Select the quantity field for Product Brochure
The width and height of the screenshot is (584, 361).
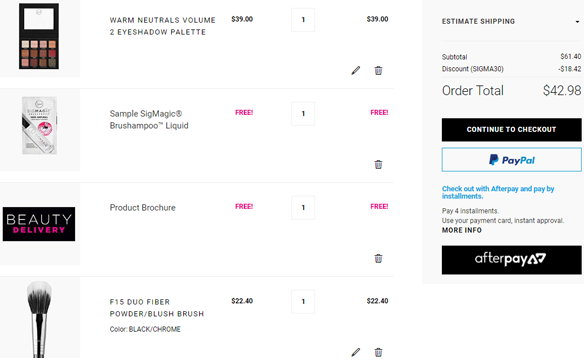click(x=303, y=208)
